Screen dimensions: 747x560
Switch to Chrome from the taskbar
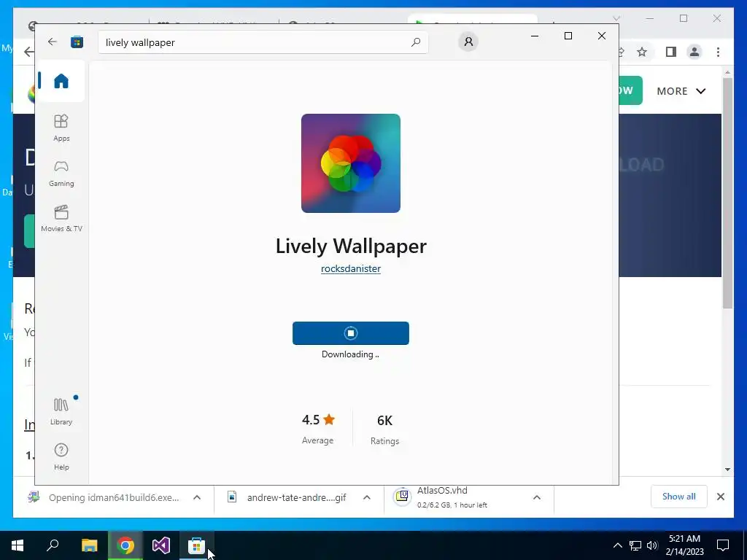click(125, 545)
